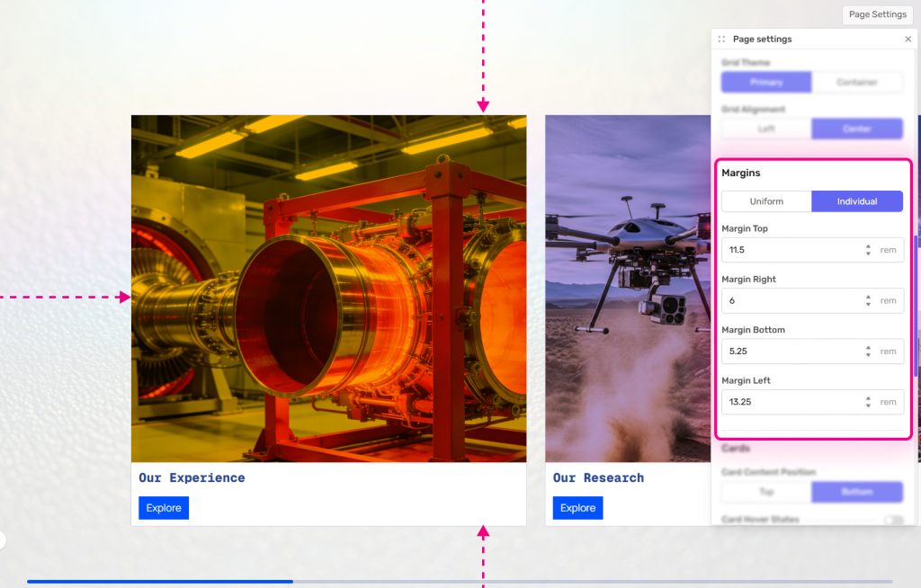Select Individual margins option

[x=856, y=201]
